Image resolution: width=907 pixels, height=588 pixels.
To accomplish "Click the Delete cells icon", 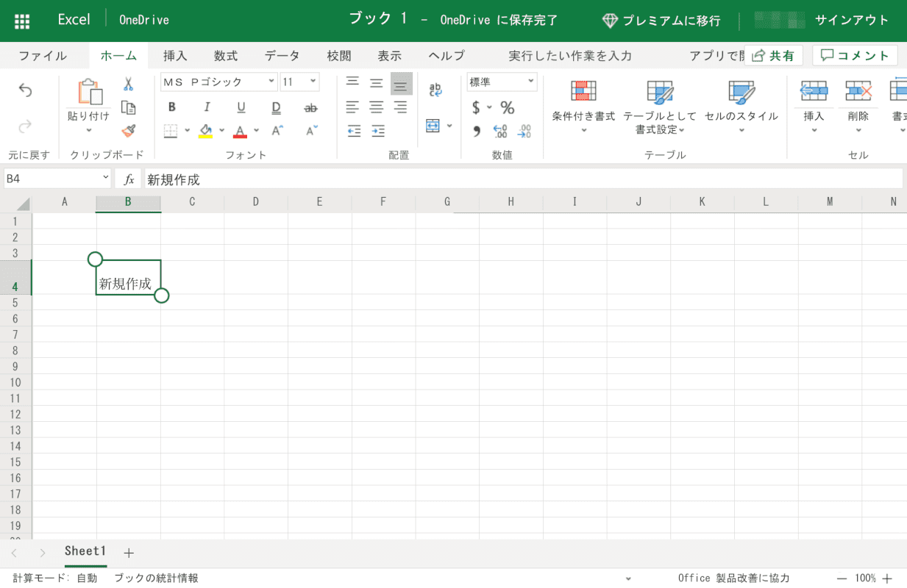I will coord(858,91).
